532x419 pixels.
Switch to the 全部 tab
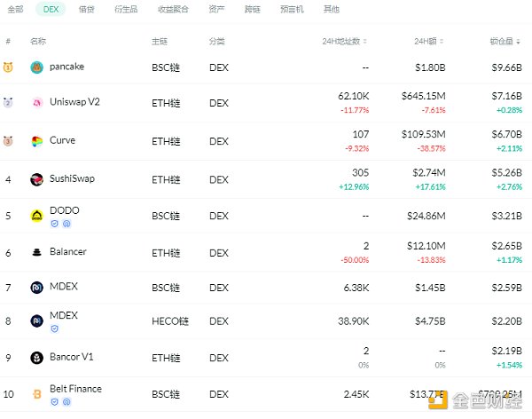click(14, 9)
